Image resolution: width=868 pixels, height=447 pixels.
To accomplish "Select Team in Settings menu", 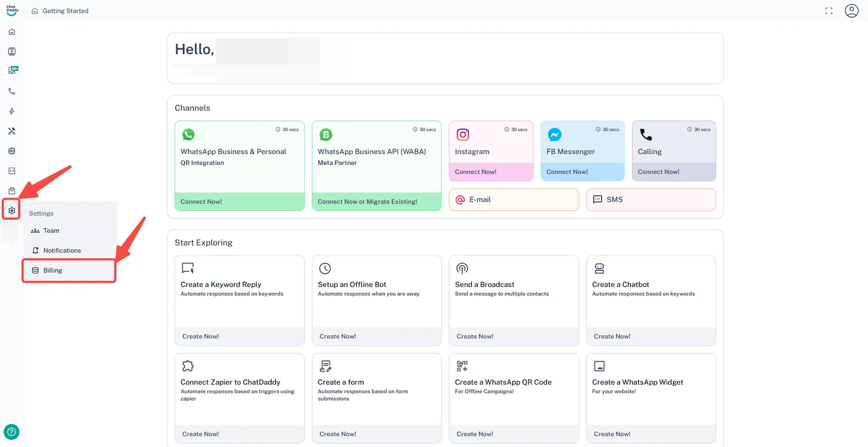I will pyautogui.click(x=51, y=231).
